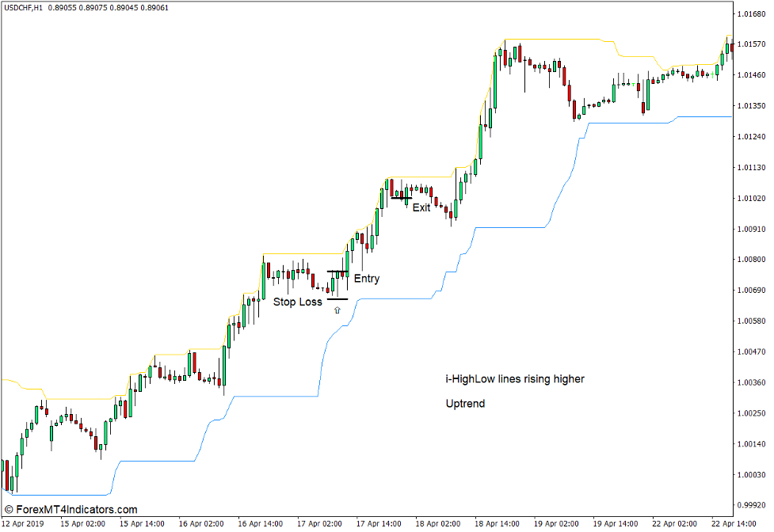Select the Stop Loss label
The width and height of the screenshot is (774, 532).
point(298,302)
